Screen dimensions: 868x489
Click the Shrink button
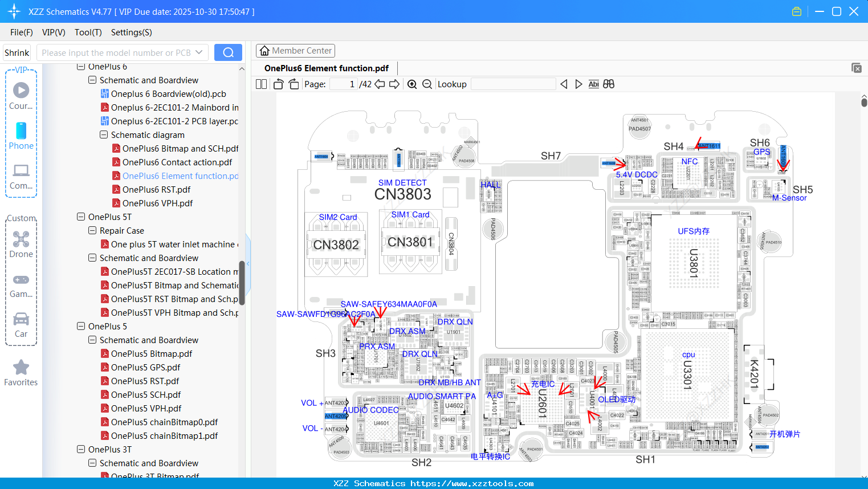click(17, 52)
